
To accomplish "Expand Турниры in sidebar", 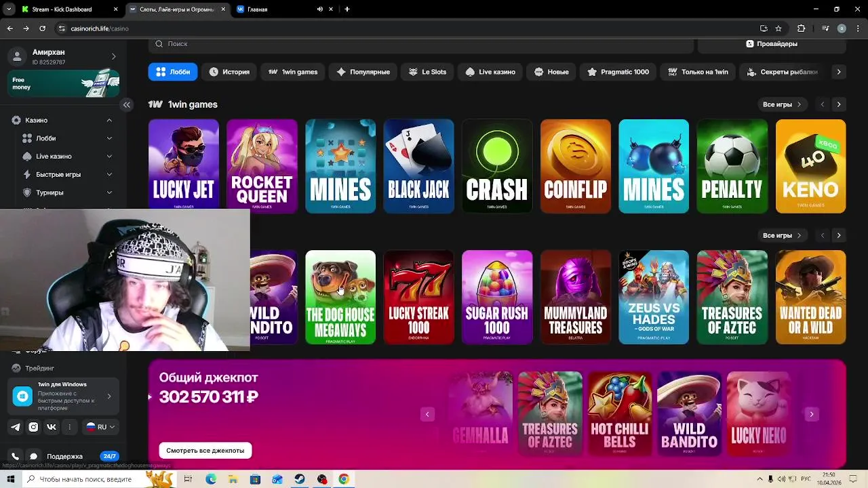I will click(x=109, y=192).
